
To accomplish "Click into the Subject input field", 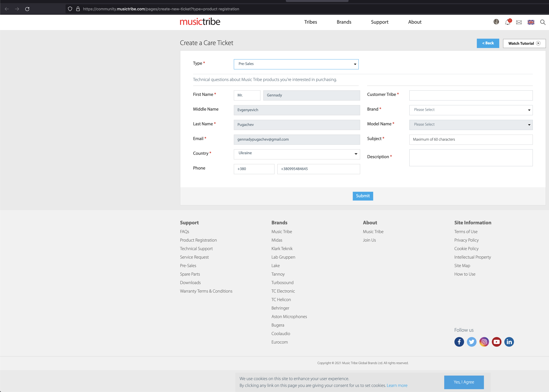I will [x=470, y=139].
